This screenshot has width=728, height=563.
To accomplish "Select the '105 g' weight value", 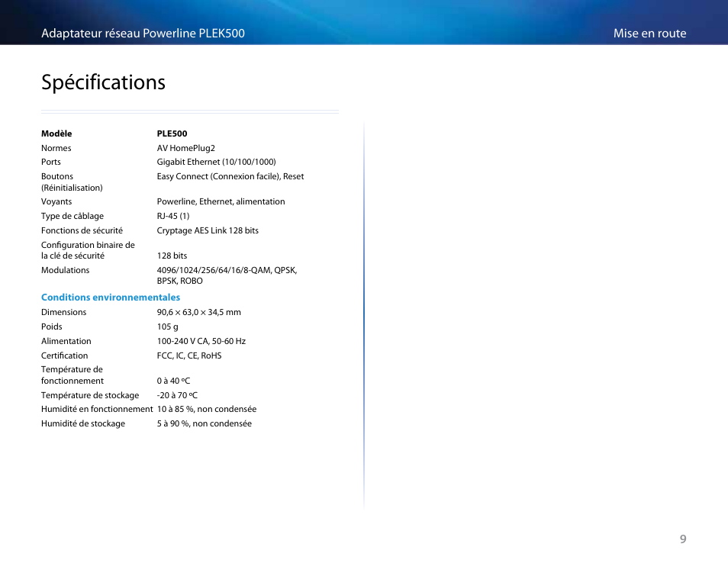I will [168, 327].
